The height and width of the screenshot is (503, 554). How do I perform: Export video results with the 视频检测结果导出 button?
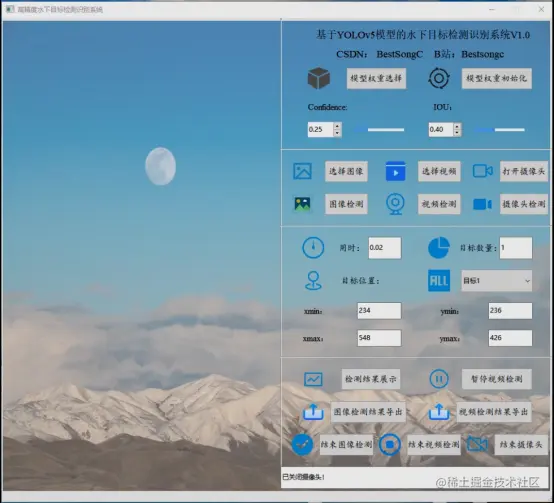click(494, 412)
